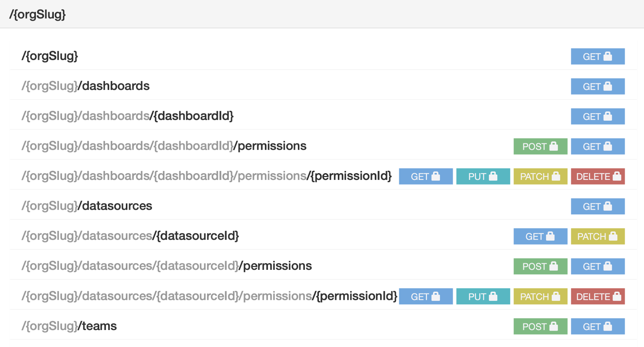This screenshot has width=644, height=347.
Task: Open GET on datasources/{datasourceId} endpoint
Action: [x=540, y=236]
